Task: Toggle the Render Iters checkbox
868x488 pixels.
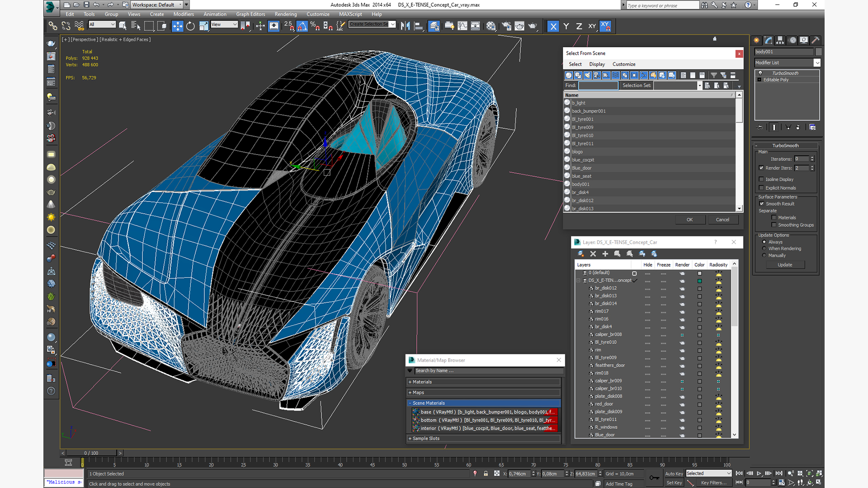Action: point(761,168)
